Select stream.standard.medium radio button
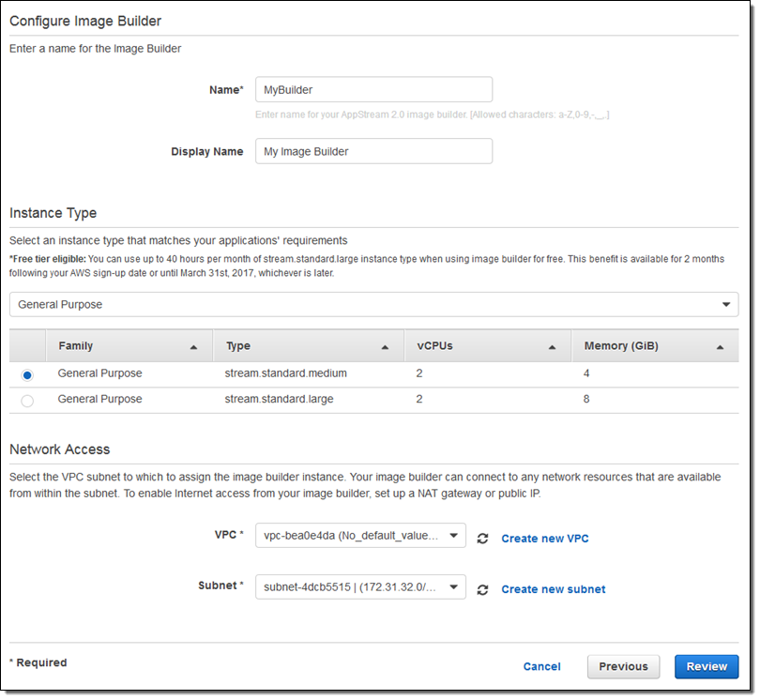760x700 pixels. [27, 374]
